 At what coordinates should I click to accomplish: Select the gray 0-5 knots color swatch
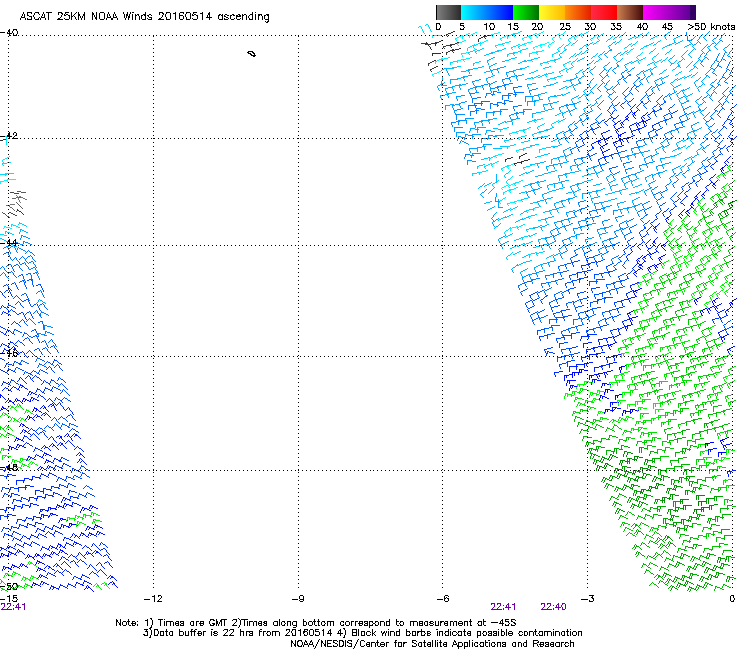448,12
